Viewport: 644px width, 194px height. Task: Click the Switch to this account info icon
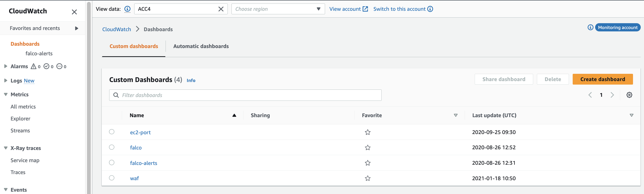pyautogui.click(x=430, y=9)
